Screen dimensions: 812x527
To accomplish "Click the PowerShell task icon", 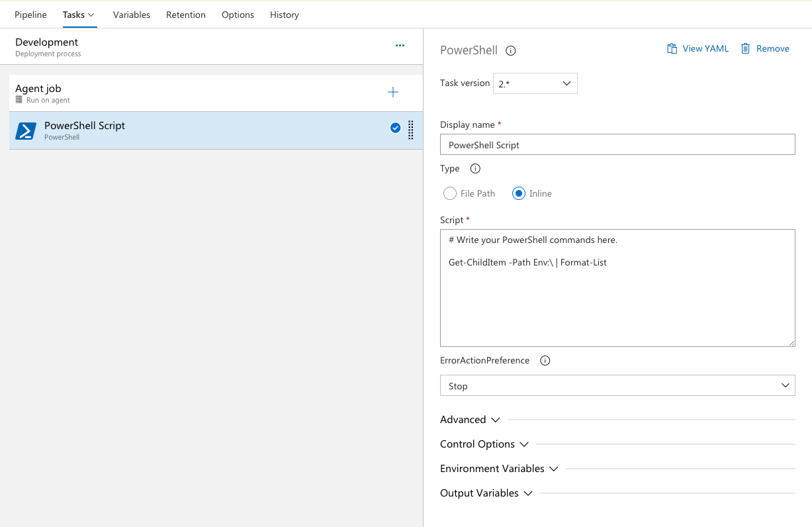I will (26, 130).
